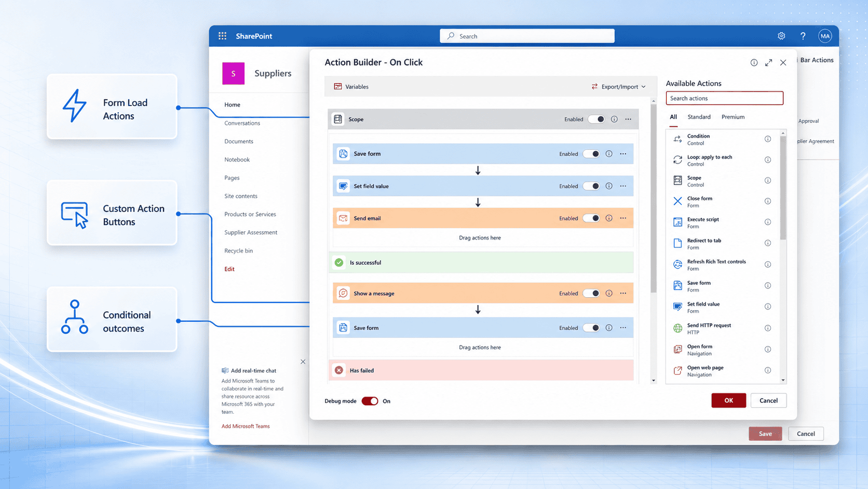Toggle Enabled on Save form above Set field value
868x489 pixels.
pos(591,154)
